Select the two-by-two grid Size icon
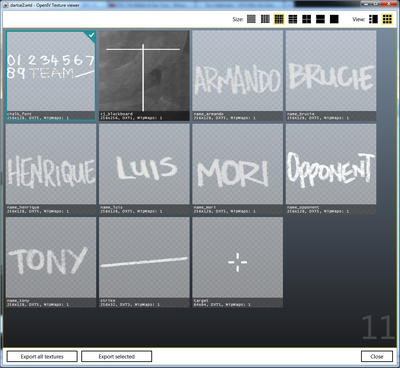The image size is (400, 368). pos(307,19)
